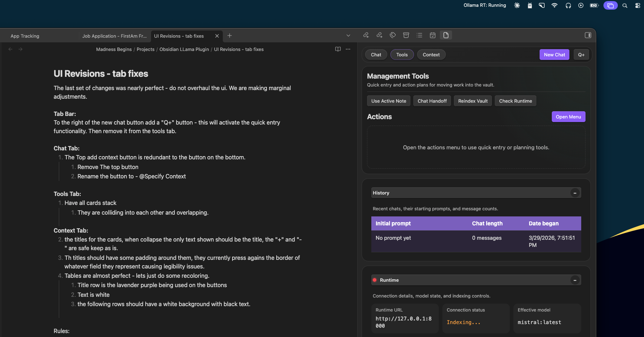This screenshot has width=644, height=337.
Task: Click the UI Revisions - tab fixes breadcrumb
Action: (x=239, y=49)
